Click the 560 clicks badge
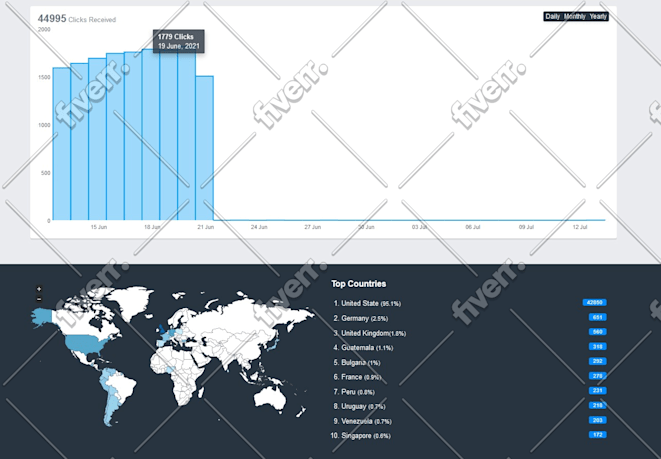This screenshot has height=459, width=661. [598, 332]
